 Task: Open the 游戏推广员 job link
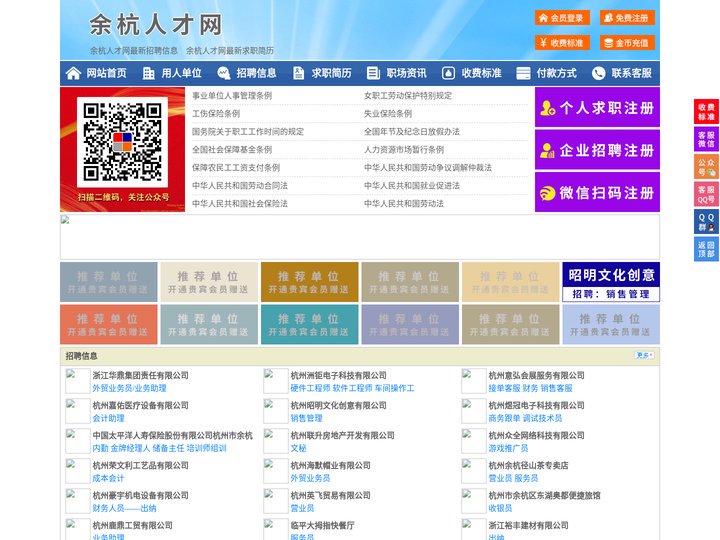(x=508, y=448)
